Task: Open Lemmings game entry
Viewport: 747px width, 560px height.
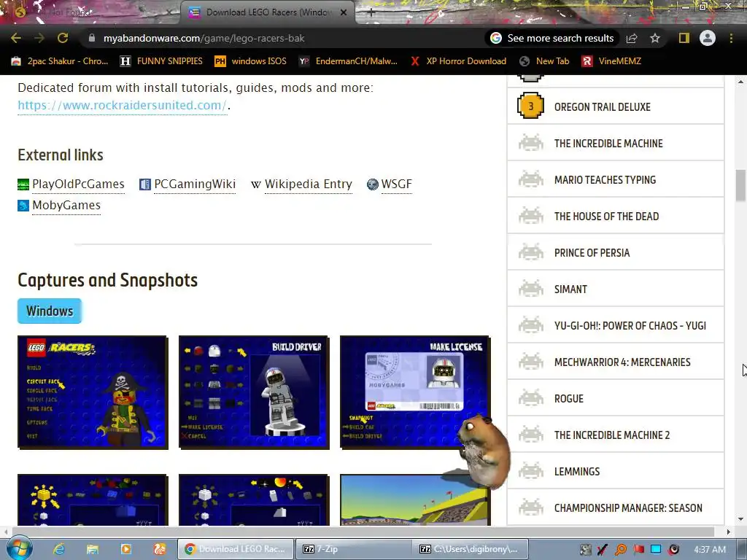Action: click(577, 472)
